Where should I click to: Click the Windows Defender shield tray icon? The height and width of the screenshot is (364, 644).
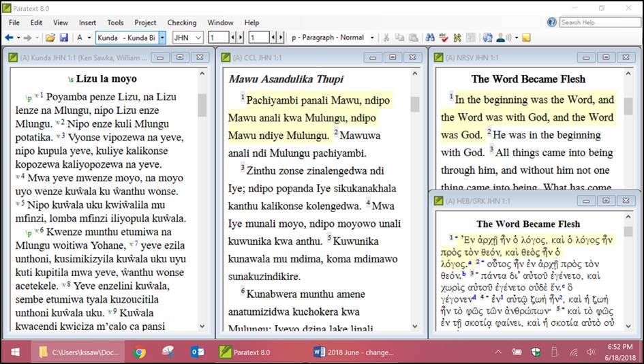(x=536, y=352)
